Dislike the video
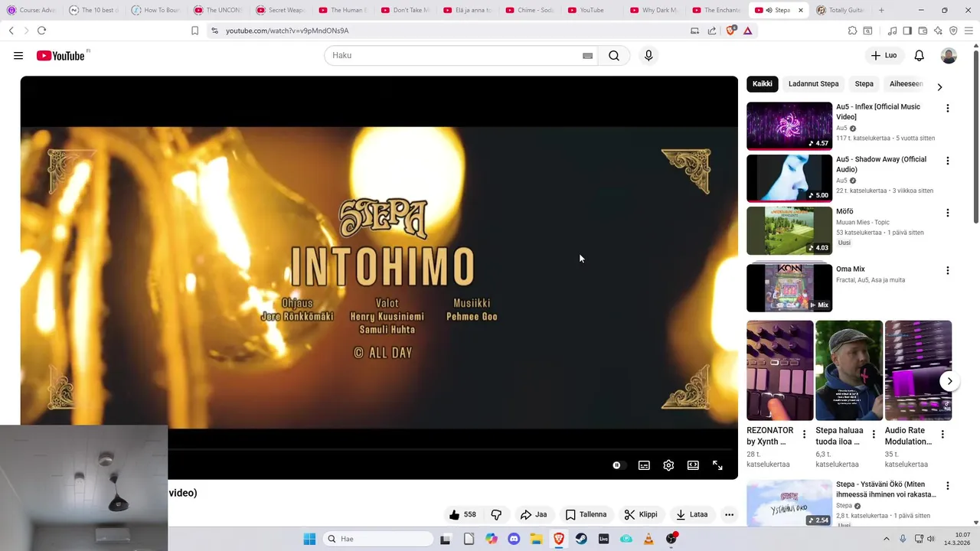The height and width of the screenshot is (551, 980). [x=496, y=515]
